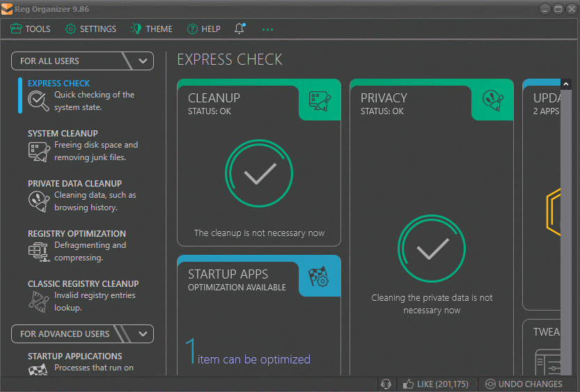Open the Help menu
The image size is (580, 392).
[204, 29]
